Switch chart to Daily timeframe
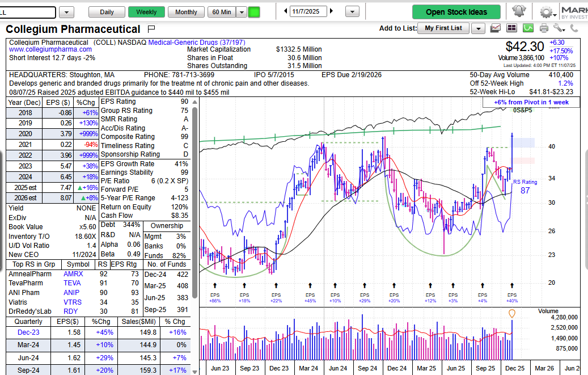The width and height of the screenshot is (588, 375). pos(107,12)
